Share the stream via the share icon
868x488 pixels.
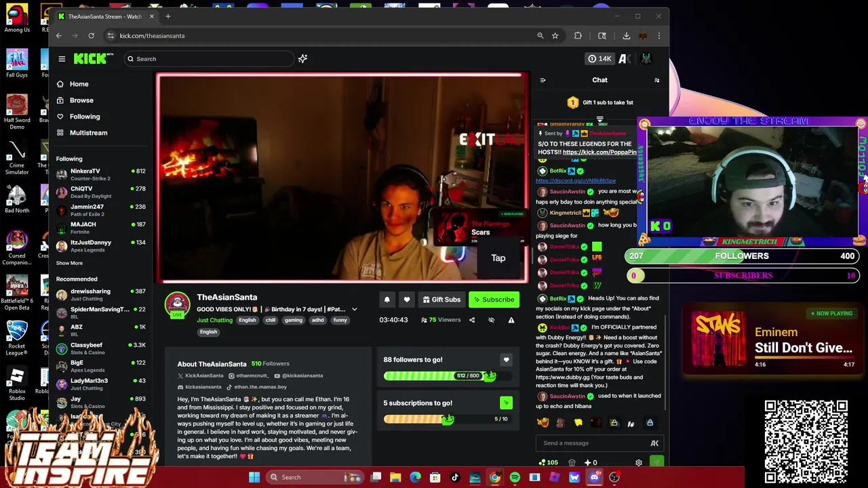pyautogui.click(x=472, y=320)
